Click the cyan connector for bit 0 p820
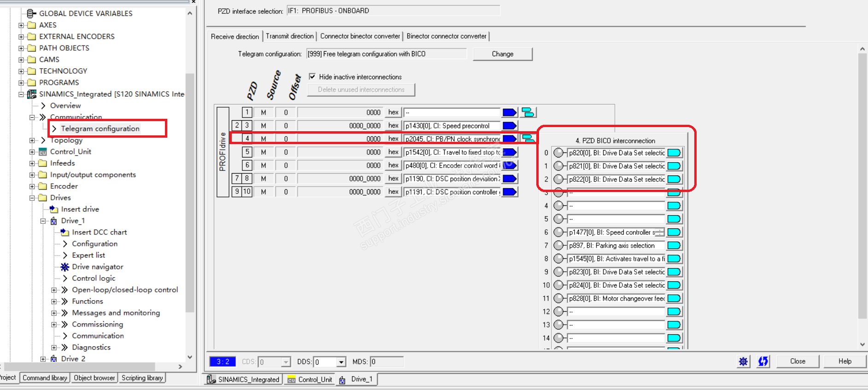Image resolution: width=868 pixels, height=390 pixels. (x=674, y=153)
